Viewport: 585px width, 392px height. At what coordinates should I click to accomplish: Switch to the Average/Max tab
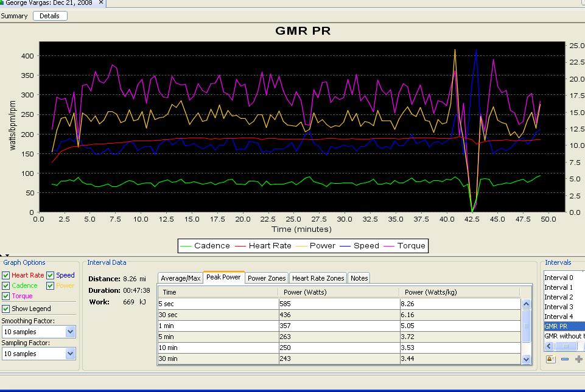pos(180,278)
